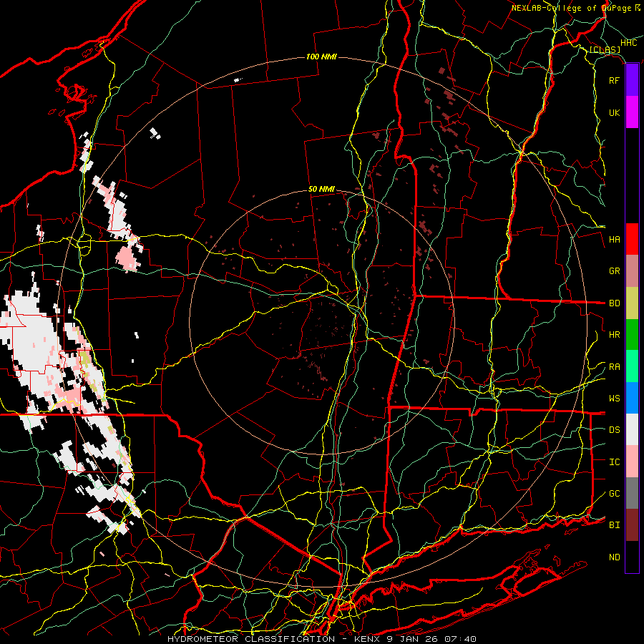Viewport: 644px width, 644px height.
Task: Click the HR legend label
Action: click(x=614, y=335)
